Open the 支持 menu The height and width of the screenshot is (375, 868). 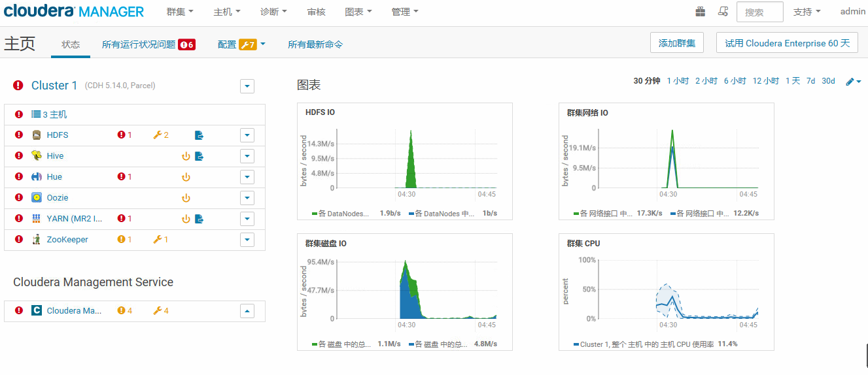(807, 12)
